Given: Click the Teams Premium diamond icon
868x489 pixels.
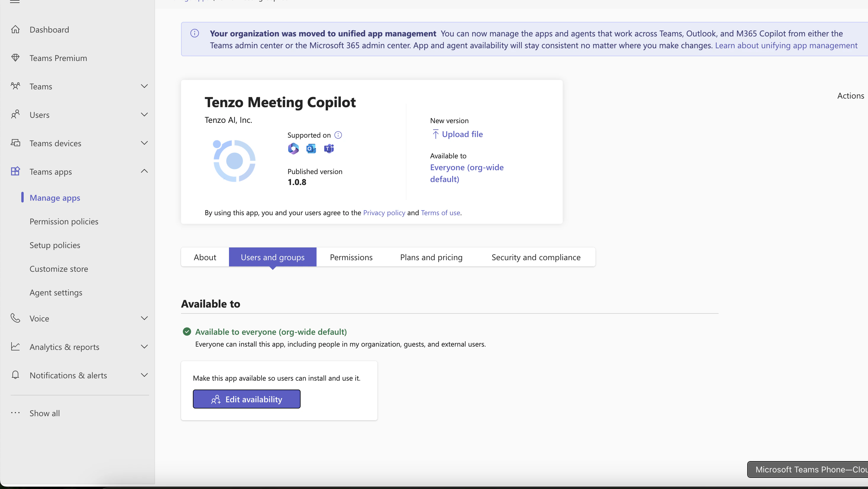Looking at the screenshot, I should pyautogui.click(x=15, y=58).
